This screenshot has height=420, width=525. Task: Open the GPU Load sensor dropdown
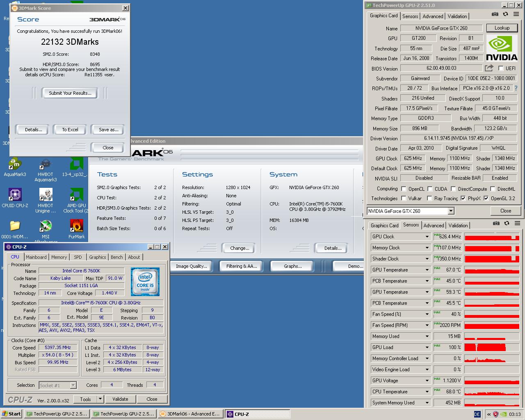[427, 347]
